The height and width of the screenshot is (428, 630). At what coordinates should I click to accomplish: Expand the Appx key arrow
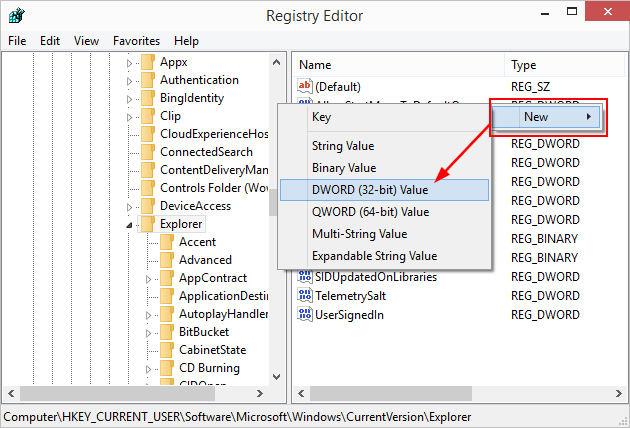pos(129,62)
